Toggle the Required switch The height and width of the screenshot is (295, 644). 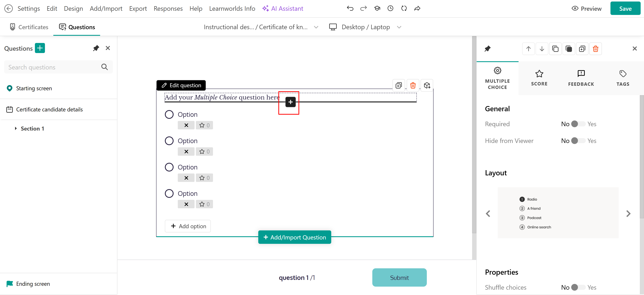tap(578, 124)
